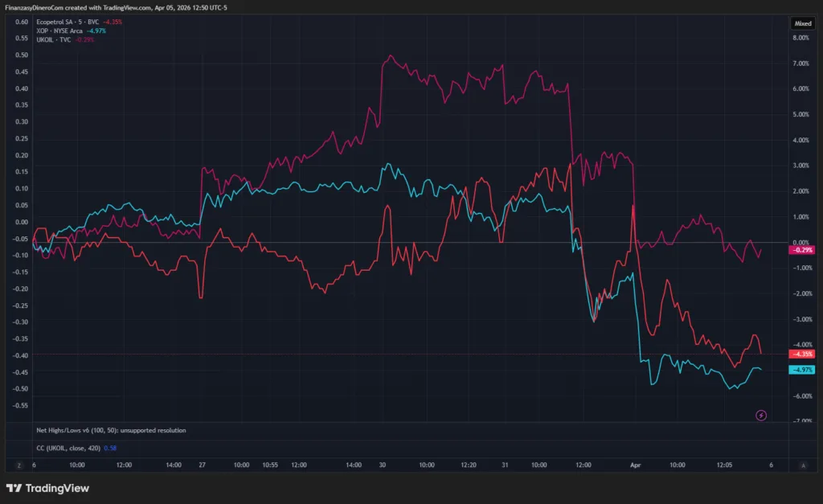
Task: Click the A auto-scale icon at bottom-right
Action: [x=804, y=465]
